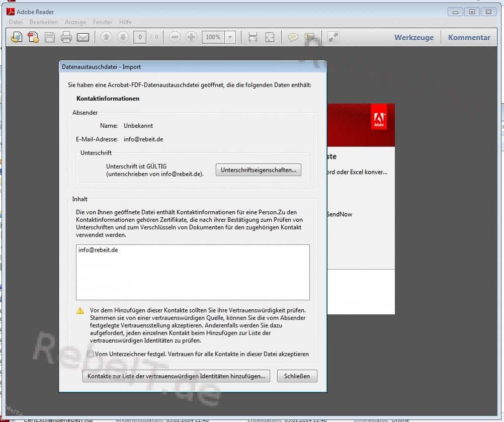
Task: Maximize the Adobe Reader window
Action: (x=472, y=12)
